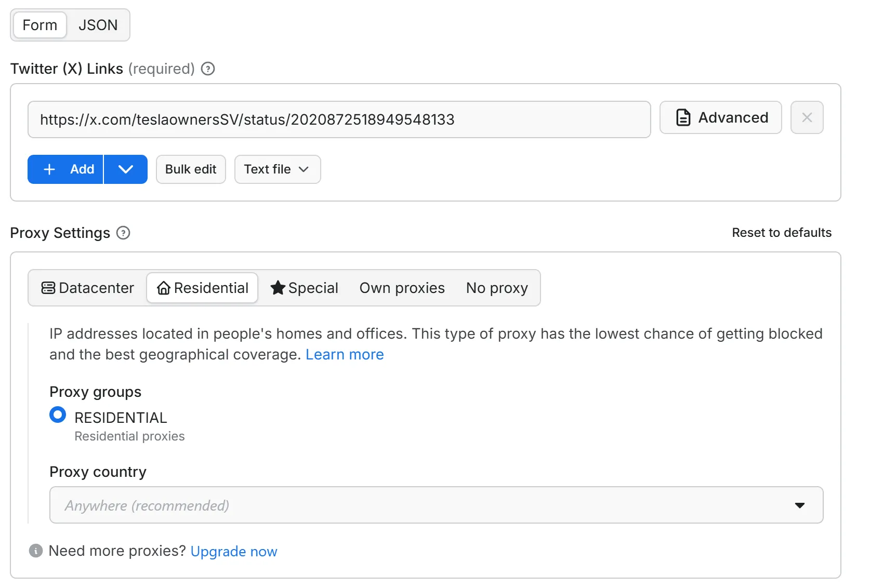Choose the Special proxy type
870x588 pixels.
point(305,288)
